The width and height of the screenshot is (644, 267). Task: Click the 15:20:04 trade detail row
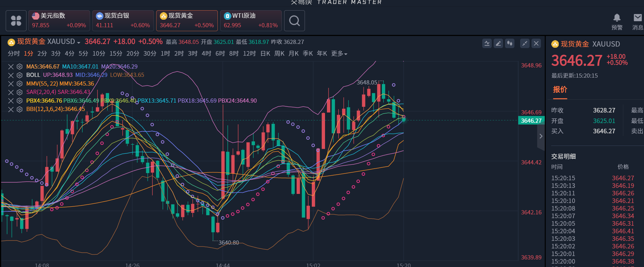click(x=593, y=231)
